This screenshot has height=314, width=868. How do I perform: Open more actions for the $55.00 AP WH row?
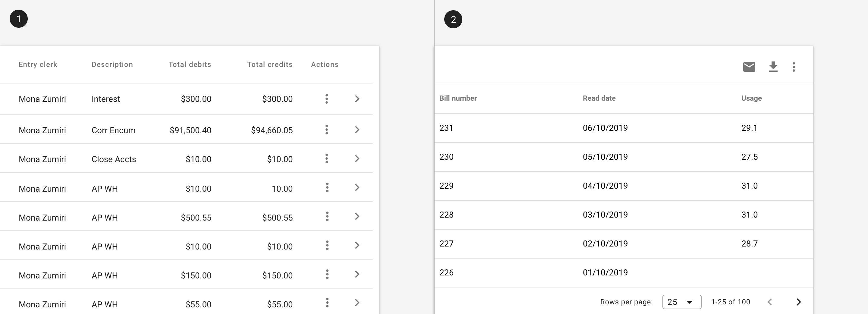(327, 303)
